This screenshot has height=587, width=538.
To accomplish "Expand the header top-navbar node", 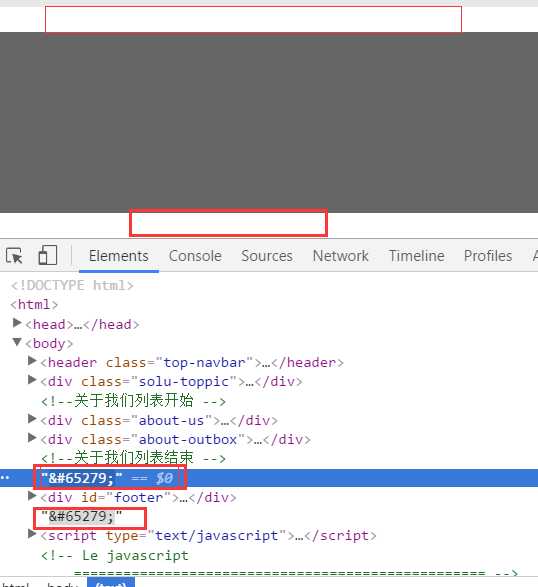I will coord(33,361).
